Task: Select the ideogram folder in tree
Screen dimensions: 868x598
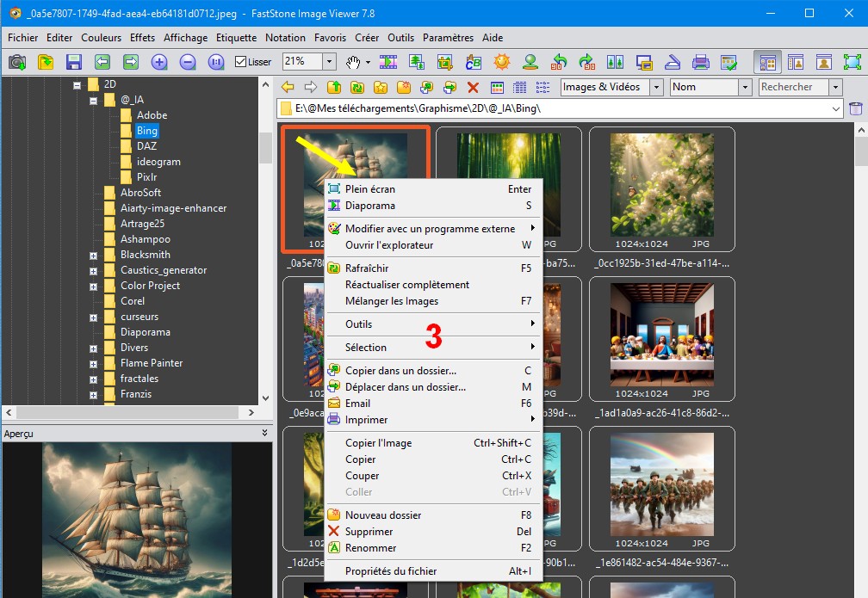Action: [x=158, y=162]
